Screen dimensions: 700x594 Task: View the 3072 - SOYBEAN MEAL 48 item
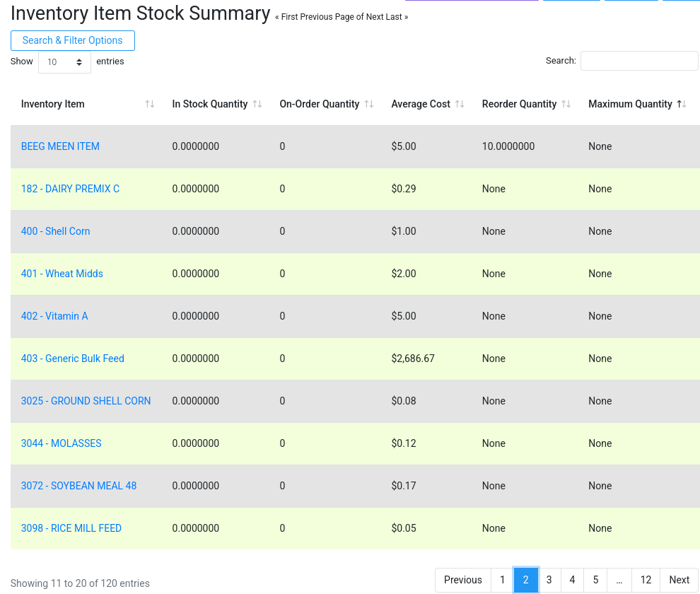tap(78, 486)
